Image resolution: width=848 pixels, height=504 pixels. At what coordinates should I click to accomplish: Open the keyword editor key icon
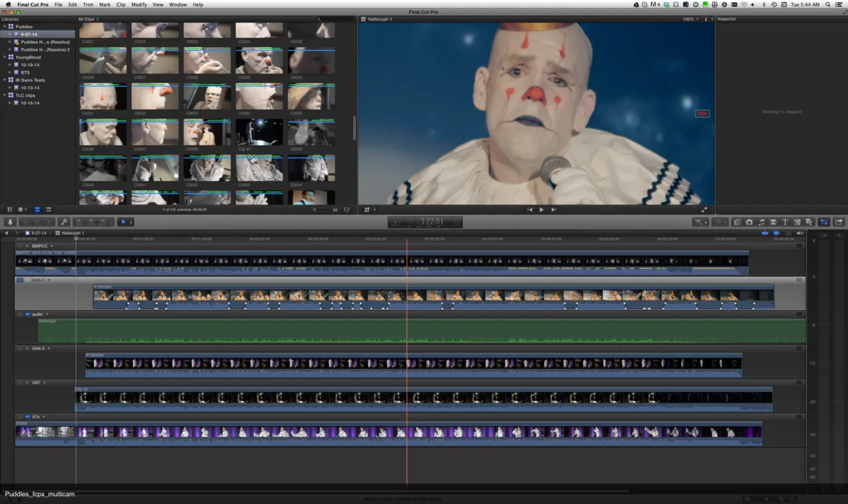[x=64, y=222]
